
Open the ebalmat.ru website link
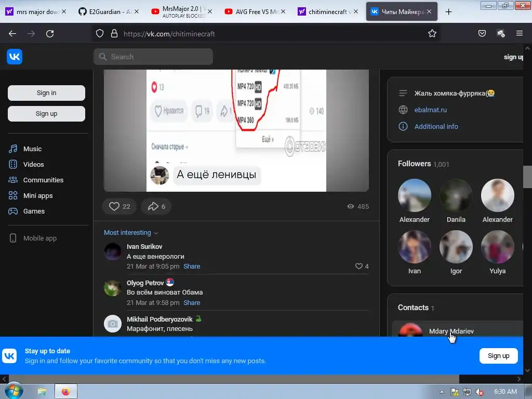tap(431, 110)
